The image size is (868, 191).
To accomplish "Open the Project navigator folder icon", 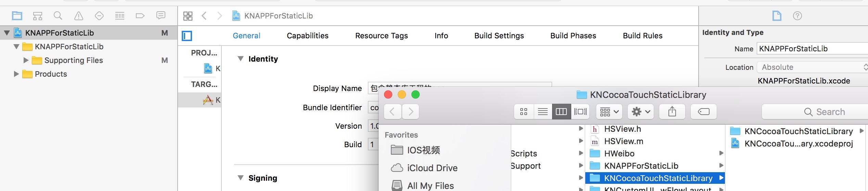I will (17, 16).
